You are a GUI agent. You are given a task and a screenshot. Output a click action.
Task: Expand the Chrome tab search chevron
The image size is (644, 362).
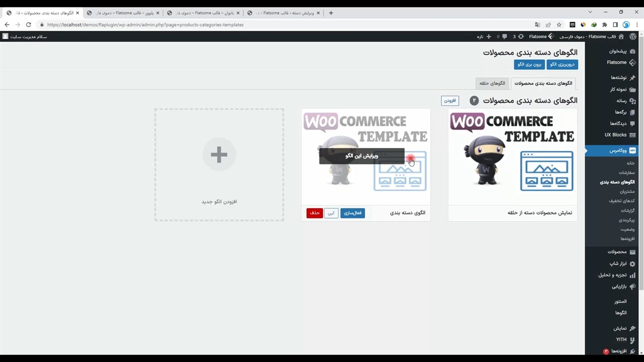click(x=590, y=13)
